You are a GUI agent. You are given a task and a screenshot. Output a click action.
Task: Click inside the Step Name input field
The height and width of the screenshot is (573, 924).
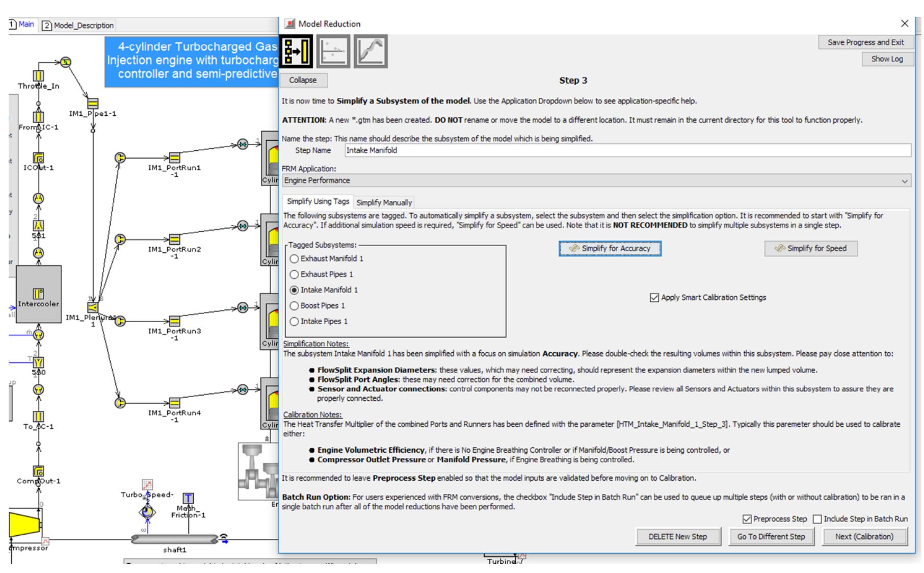[x=510, y=150]
